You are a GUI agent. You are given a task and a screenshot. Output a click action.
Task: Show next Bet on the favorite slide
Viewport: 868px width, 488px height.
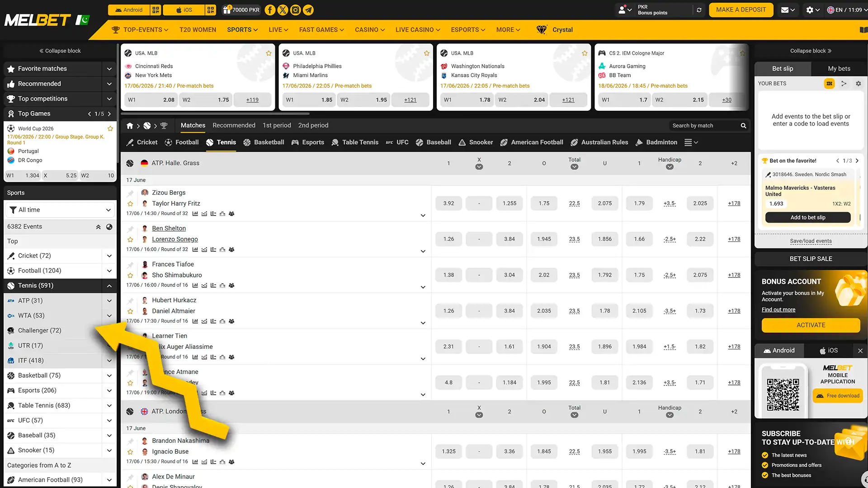pyautogui.click(x=857, y=161)
